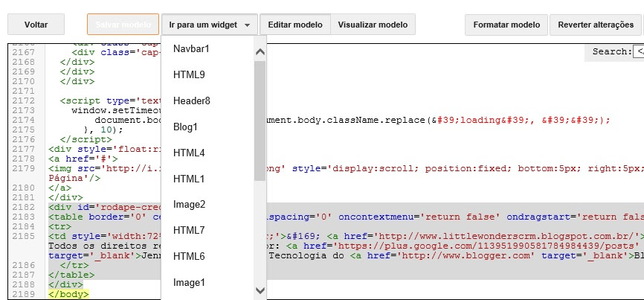Click the </body> tag on line 2189
Screen dimensions: 644x300
68,294
